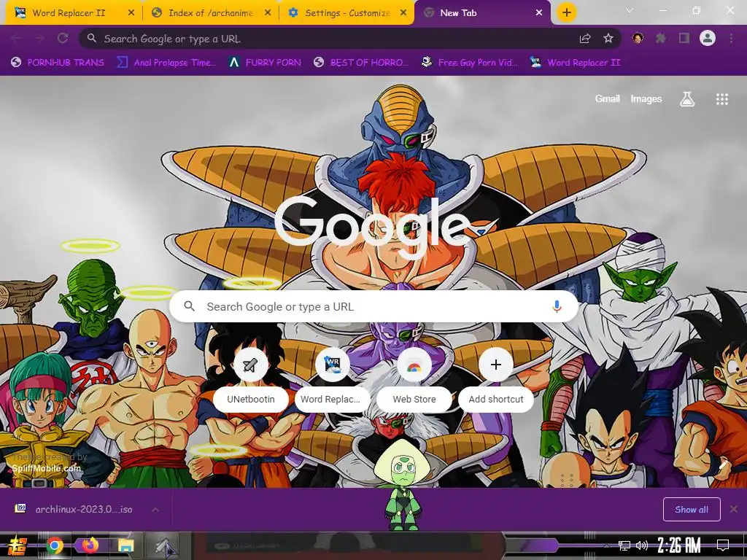Click the 2:26 AM taskbar clock
Viewport: 747px width, 560px height.
coord(679,545)
